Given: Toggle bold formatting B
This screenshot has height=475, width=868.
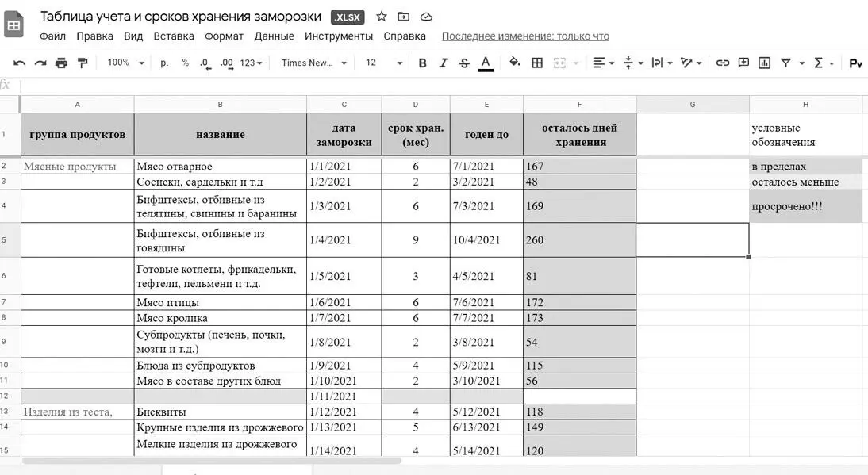Looking at the screenshot, I should click(x=422, y=63).
